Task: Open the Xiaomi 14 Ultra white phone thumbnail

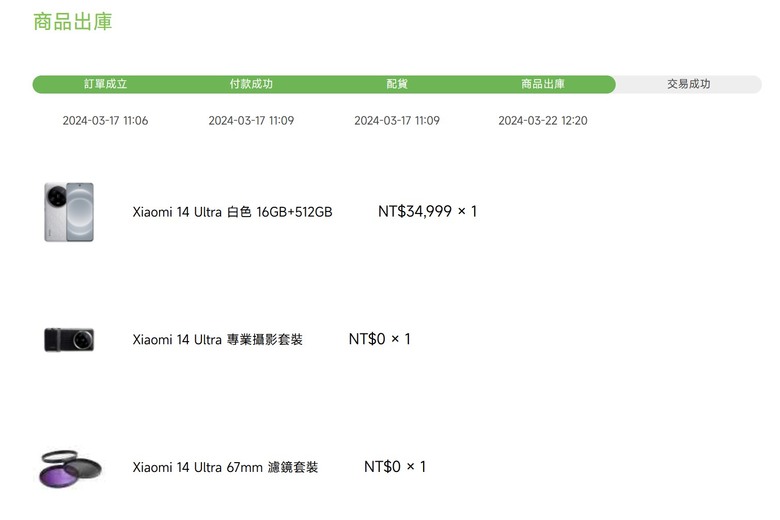Action: click(x=69, y=212)
